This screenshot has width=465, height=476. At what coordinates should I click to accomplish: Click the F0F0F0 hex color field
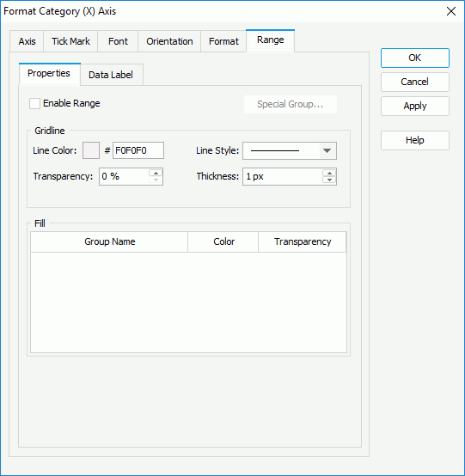pyautogui.click(x=138, y=150)
